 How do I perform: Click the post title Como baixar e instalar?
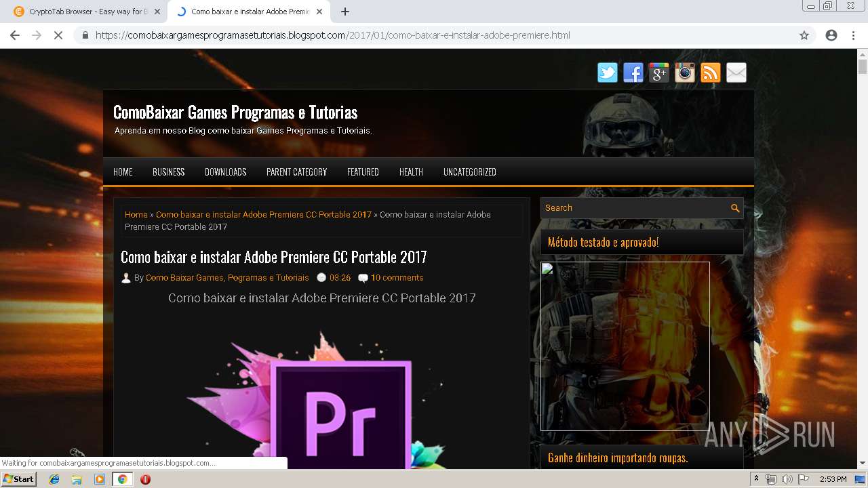(274, 257)
